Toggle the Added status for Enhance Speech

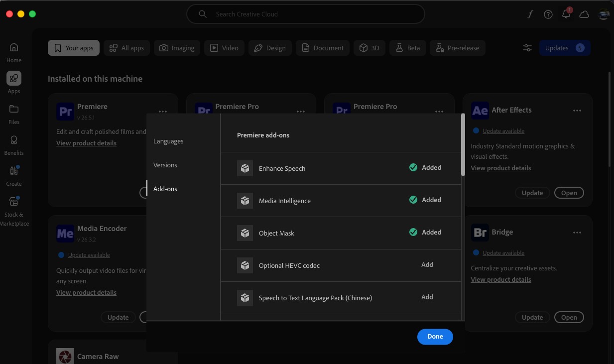[x=425, y=167]
